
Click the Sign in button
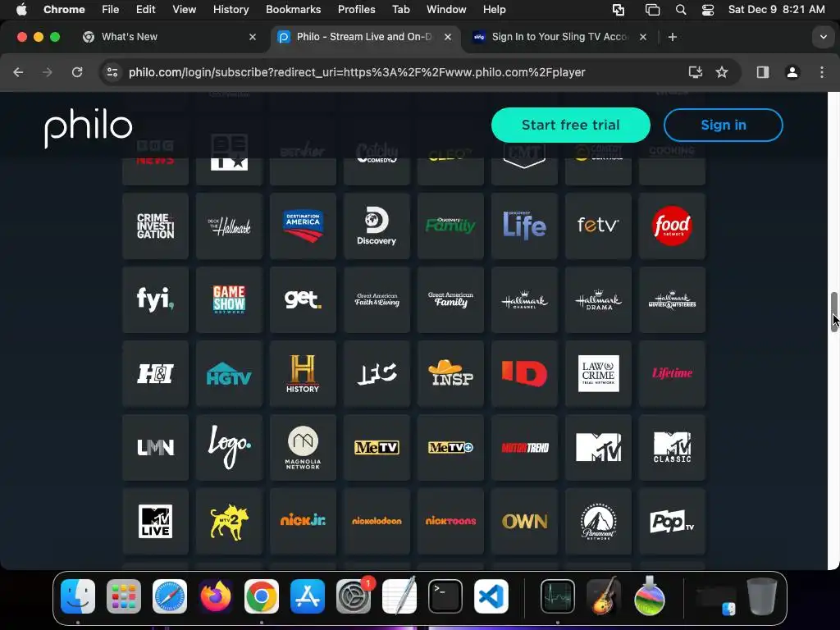[x=724, y=125]
